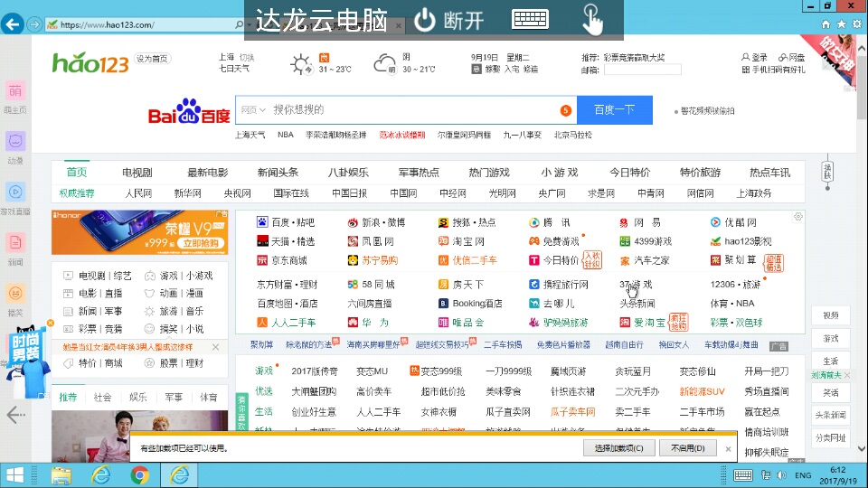The image size is (868, 488).
Task: Click the sidebar collapse left arrow
Action: [15, 415]
